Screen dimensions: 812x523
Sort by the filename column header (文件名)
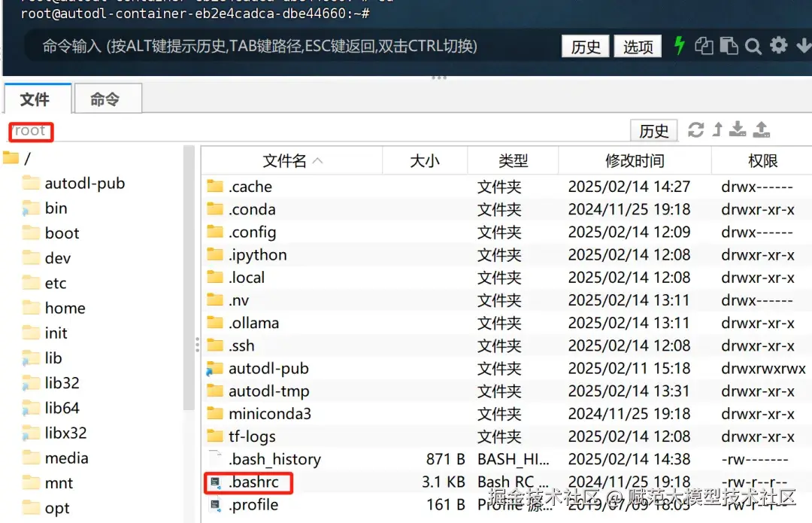(292, 161)
